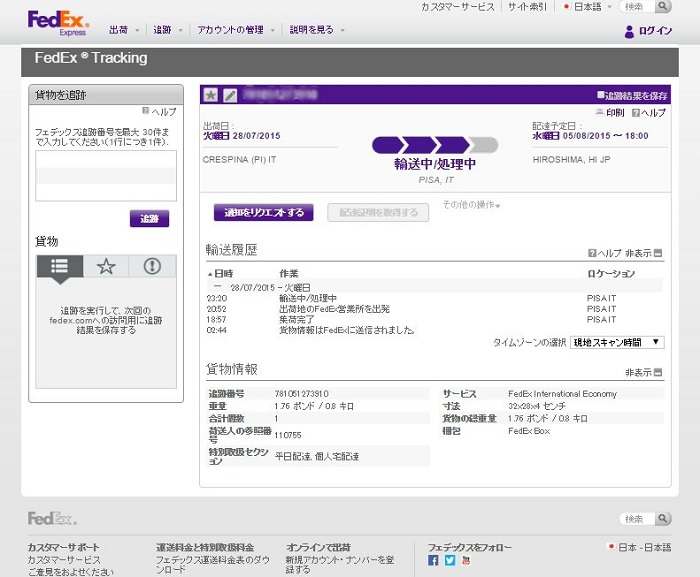Expand その他の操作 dropdown

point(471,205)
